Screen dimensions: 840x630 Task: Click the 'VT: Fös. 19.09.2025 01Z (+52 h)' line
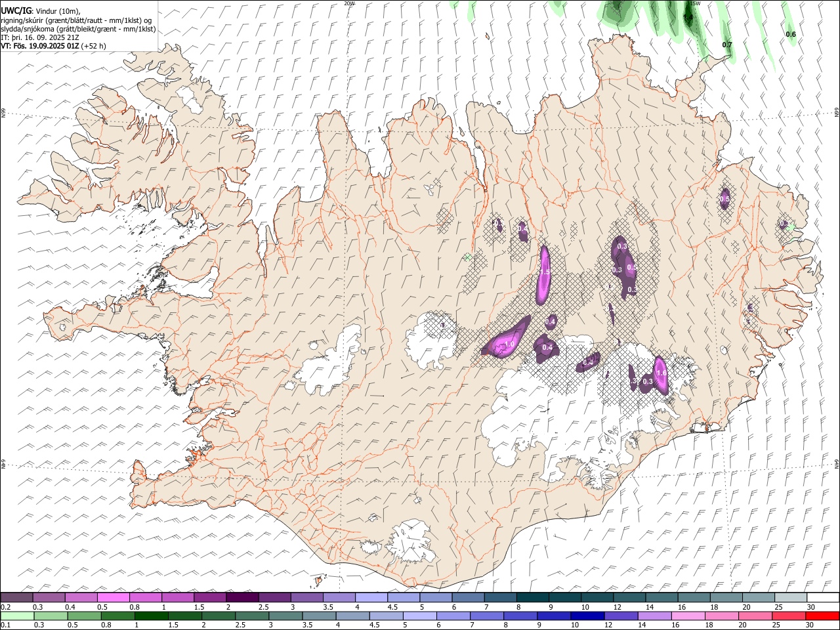[53, 46]
